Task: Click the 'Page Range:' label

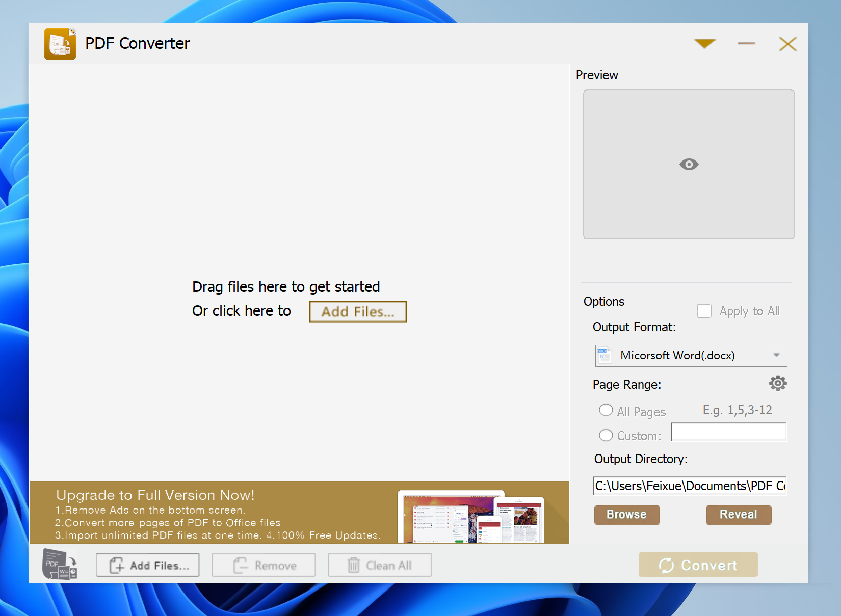Action: pyautogui.click(x=627, y=385)
